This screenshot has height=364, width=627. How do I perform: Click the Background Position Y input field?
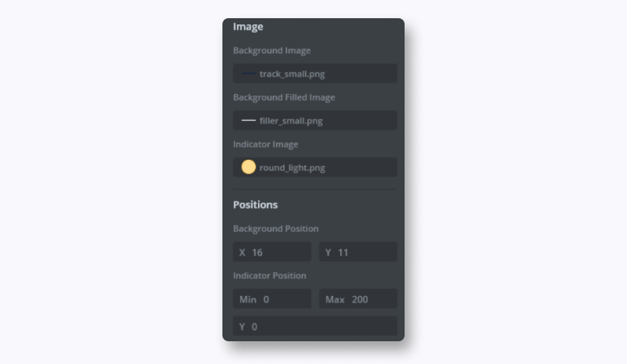coord(358,253)
